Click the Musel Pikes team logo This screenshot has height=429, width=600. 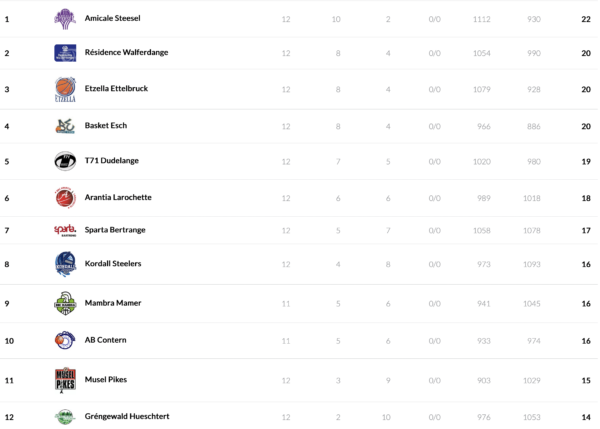click(x=65, y=380)
